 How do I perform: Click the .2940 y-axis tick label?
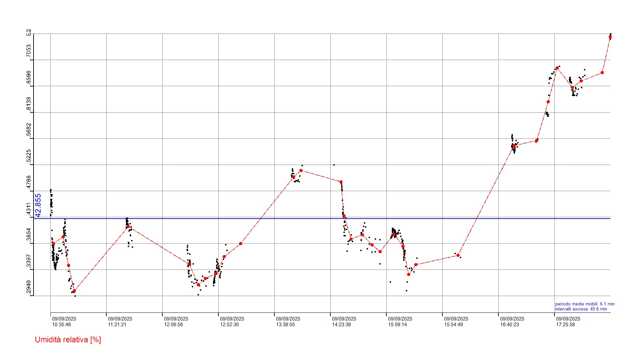pos(29,287)
